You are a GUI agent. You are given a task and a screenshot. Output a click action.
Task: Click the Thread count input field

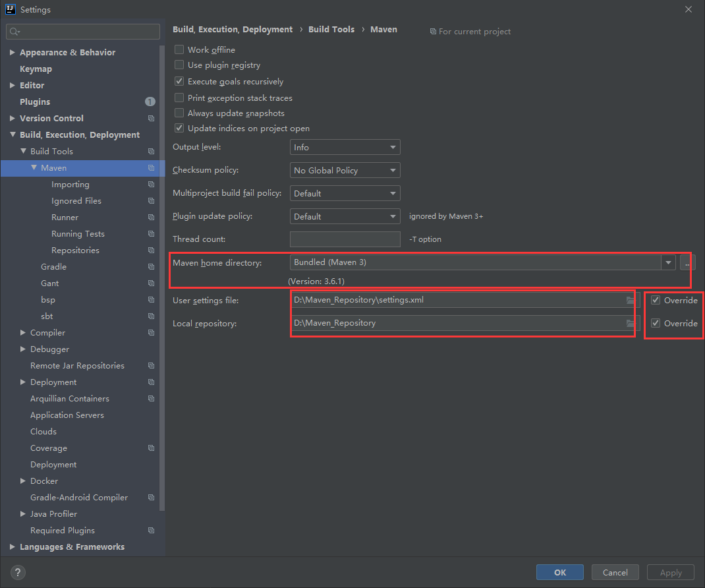point(345,239)
